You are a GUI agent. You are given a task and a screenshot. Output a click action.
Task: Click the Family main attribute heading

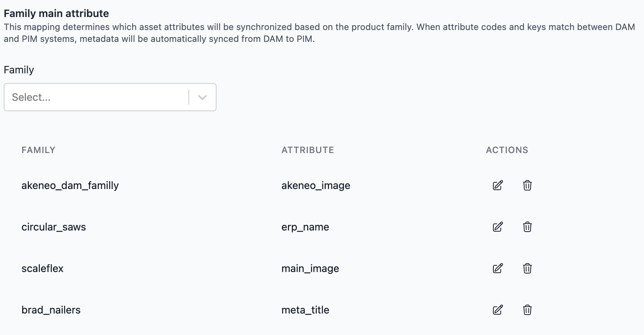tap(56, 14)
